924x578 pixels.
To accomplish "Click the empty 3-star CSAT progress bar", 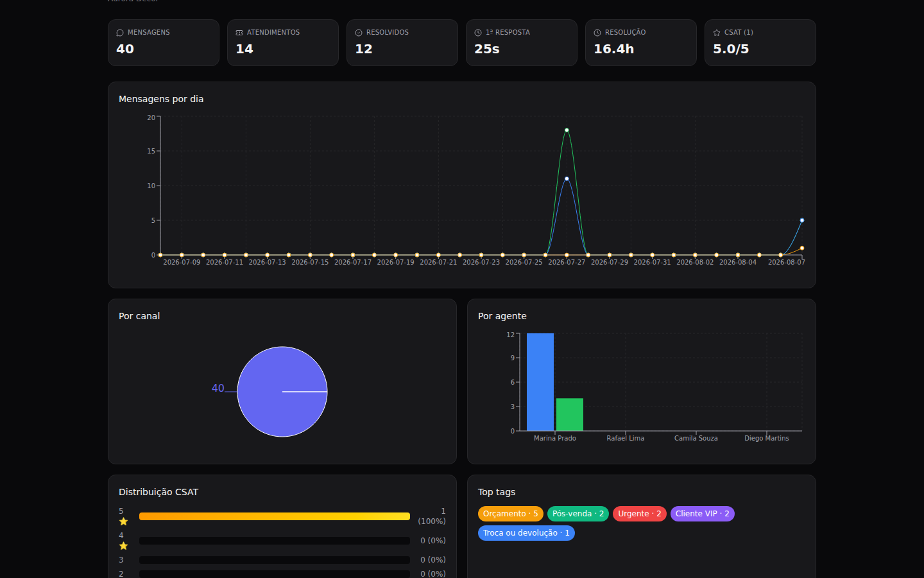I will [275, 560].
